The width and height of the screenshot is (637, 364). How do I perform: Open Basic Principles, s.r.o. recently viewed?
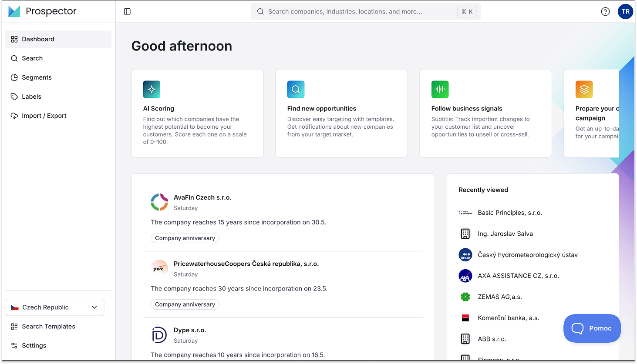[510, 213]
